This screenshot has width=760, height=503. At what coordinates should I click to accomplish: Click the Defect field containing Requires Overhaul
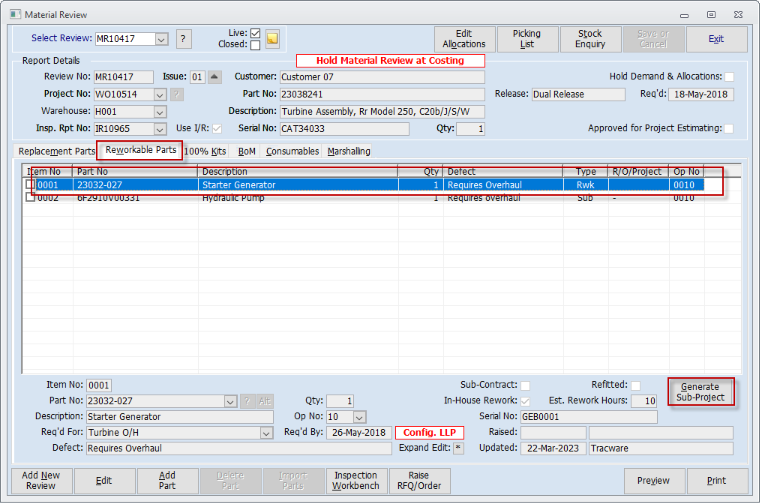point(238,448)
